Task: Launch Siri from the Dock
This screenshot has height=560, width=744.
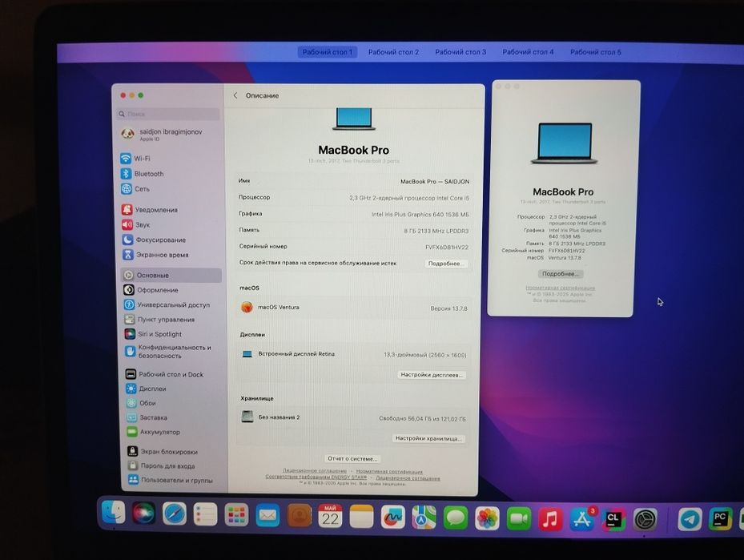Action: (143, 513)
